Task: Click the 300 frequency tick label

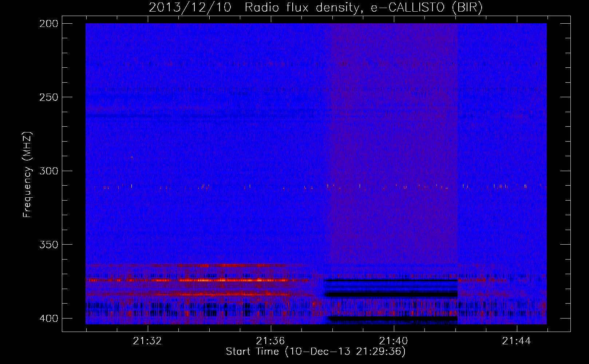Action: 49,171
